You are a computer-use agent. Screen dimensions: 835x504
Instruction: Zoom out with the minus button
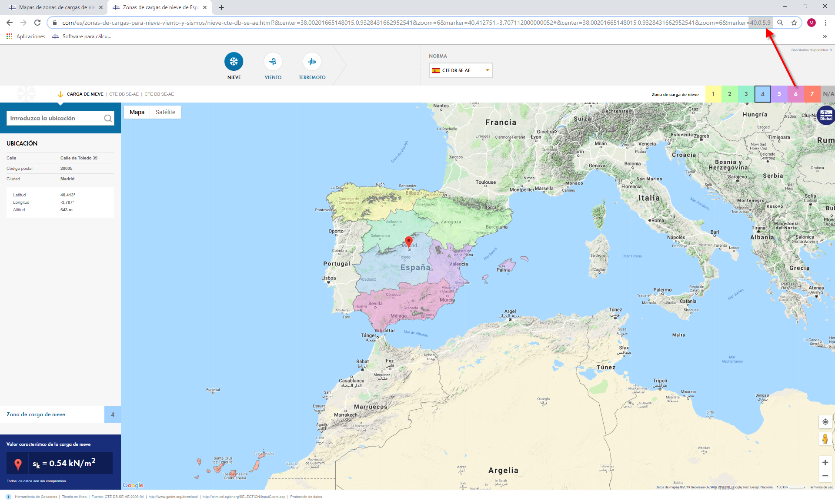[825, 476]
